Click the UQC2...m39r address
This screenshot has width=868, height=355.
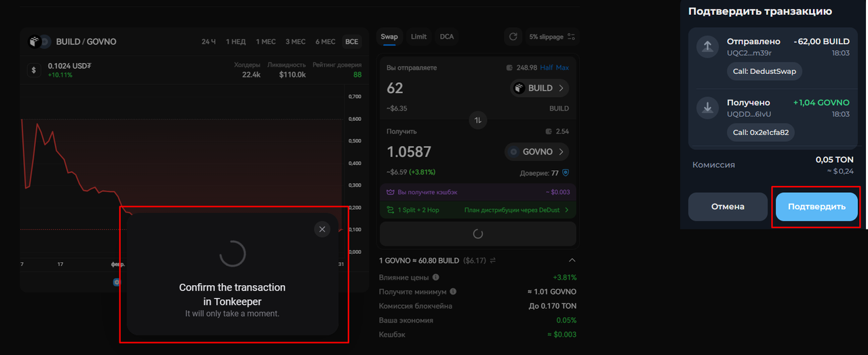coord(749,53)
